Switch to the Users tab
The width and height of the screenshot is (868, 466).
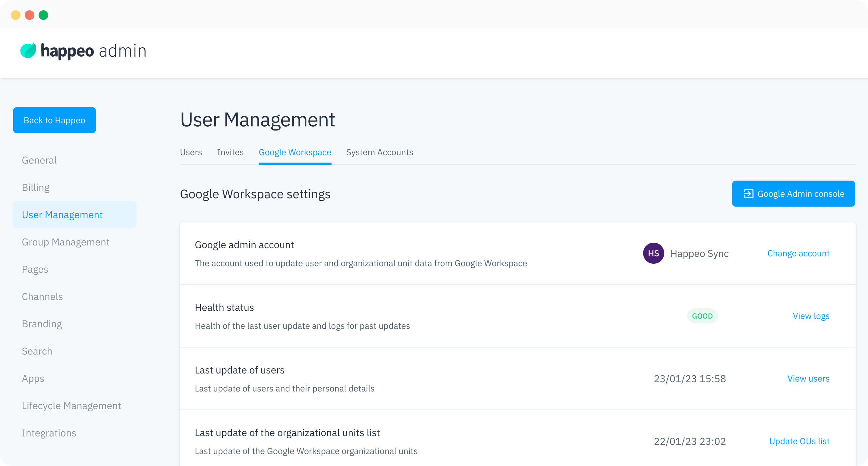click(x=191, y=152)
